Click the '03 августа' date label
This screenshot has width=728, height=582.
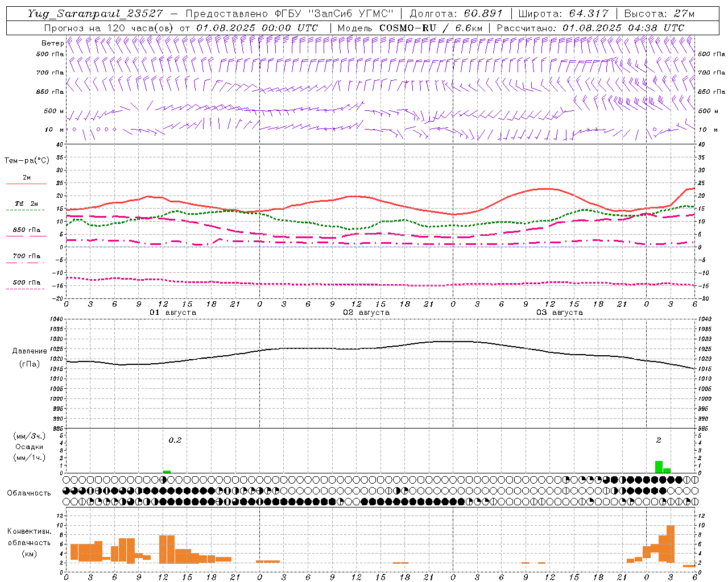click(560, 313)
